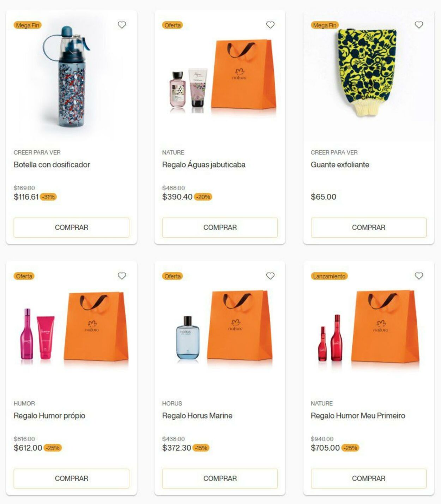Image resolution: width=441 pixels, height=504 pixels.
Task: Tap heart on Regalo Humor Meu Primeiro
Action: [x=419, y=276]
